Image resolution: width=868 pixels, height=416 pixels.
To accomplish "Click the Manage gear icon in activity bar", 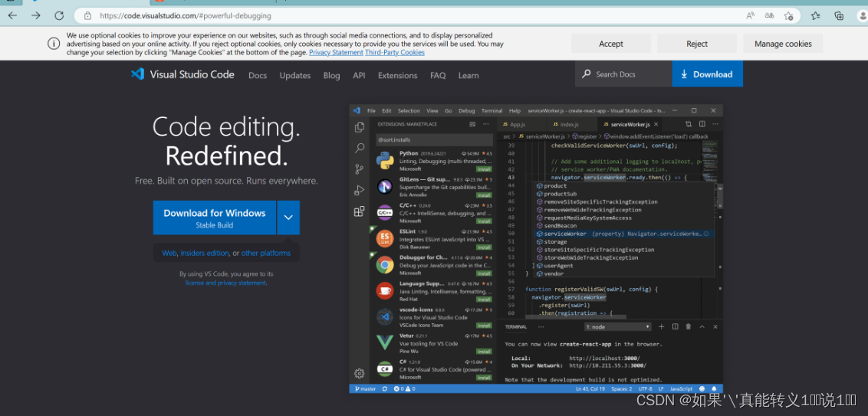I will pyautogui.click(x=360, y=373).
